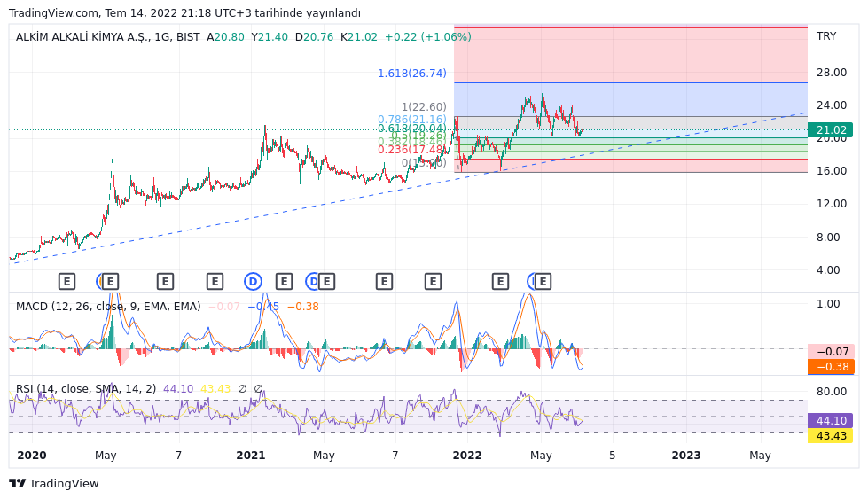868x499 pixels.
Task: Select the Fibonacci level label 1.618(26.74)
Action: point(412,73)
